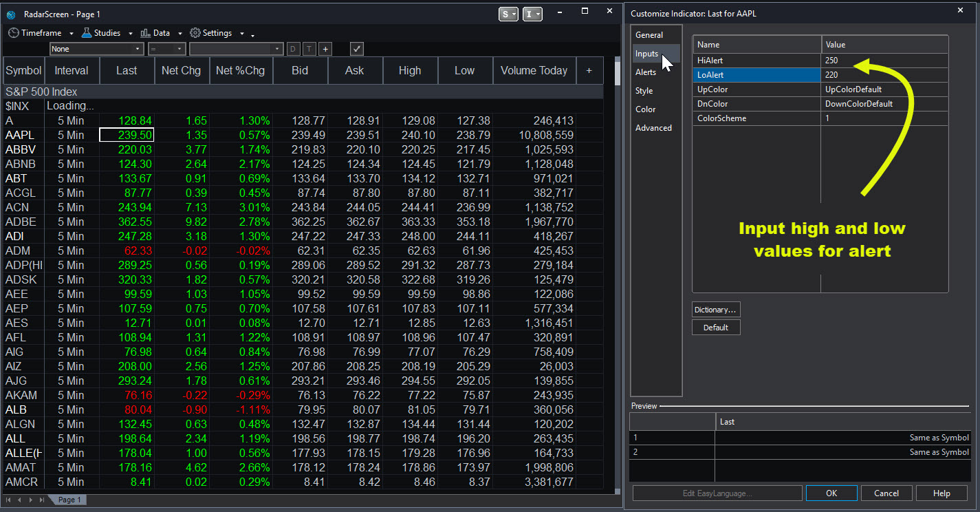This screenshot has height=512, width=980.
Task: Open the Settings gear icon
Action: pos(195,33)
